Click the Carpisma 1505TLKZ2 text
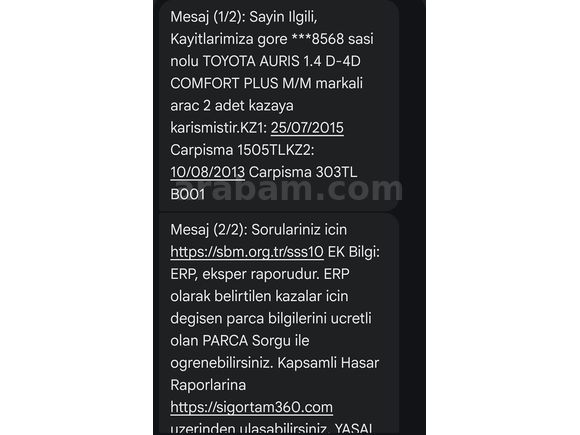The height and width of the screenshot is (435, 580). tap(242, 150)
